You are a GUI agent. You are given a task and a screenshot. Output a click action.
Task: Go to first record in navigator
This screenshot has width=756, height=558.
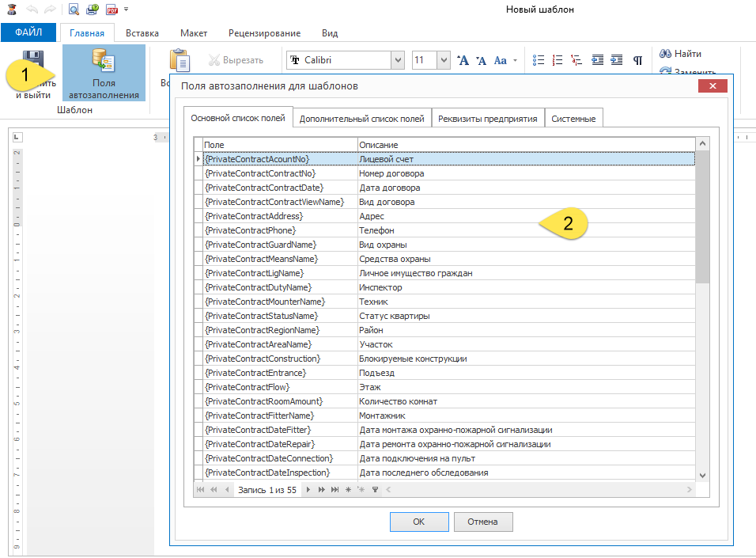[200, 489]
